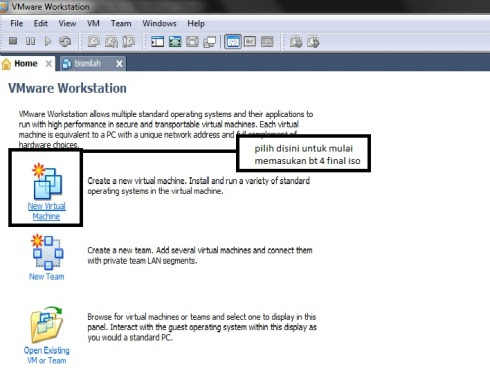
Task: Click the Power On play toolbar icon
Action: [48, 41]
